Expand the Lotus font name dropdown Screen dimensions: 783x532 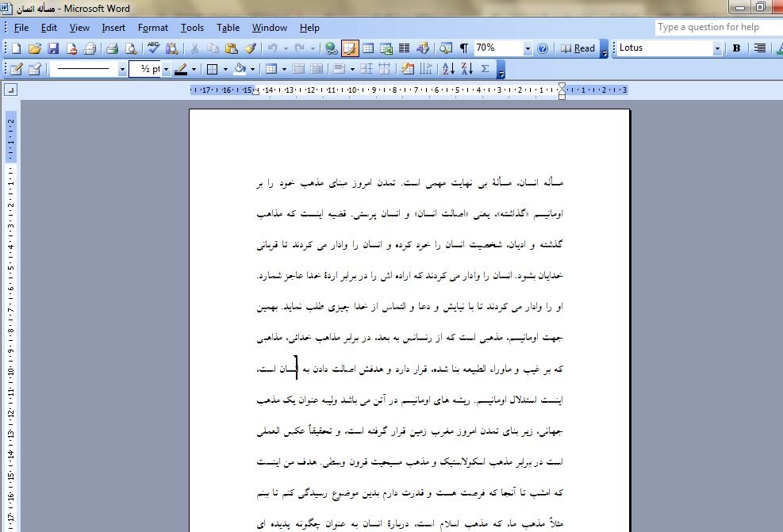[717, 48]
